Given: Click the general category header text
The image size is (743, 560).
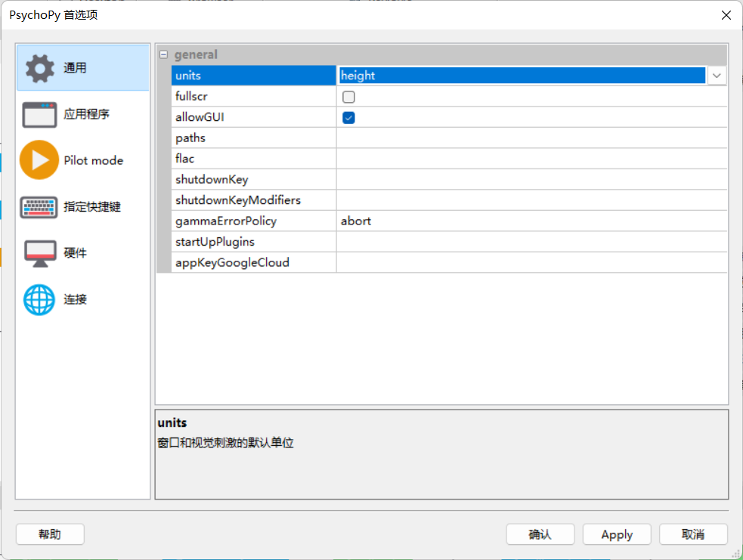Looking at the screenshot, I should tap(196, 55).
